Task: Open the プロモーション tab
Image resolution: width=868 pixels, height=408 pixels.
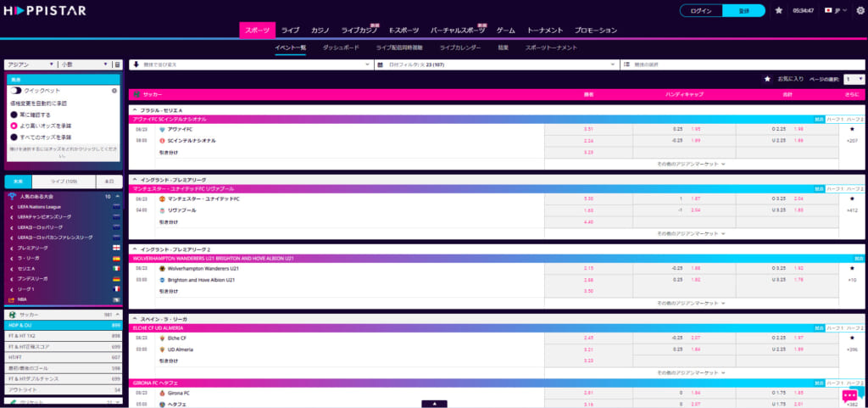Action: coord(595,31)
